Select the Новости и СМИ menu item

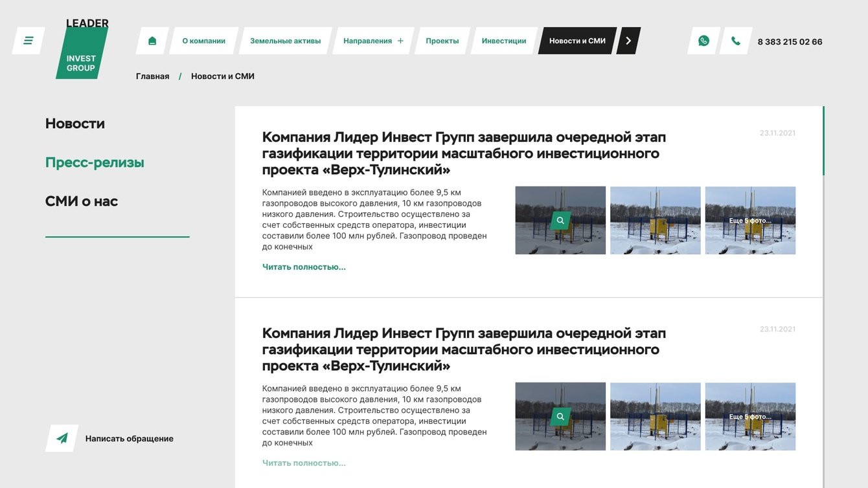tap(578, 41)
